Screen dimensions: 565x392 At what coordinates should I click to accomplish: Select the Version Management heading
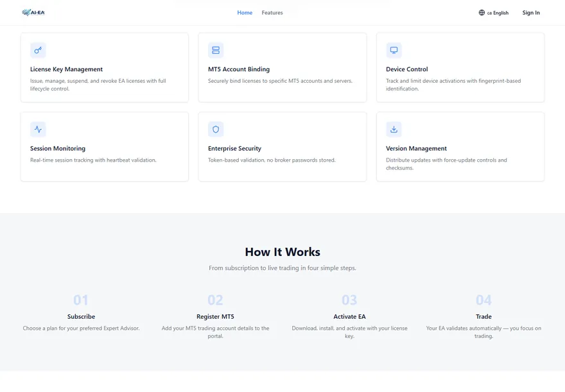(416, 148)
